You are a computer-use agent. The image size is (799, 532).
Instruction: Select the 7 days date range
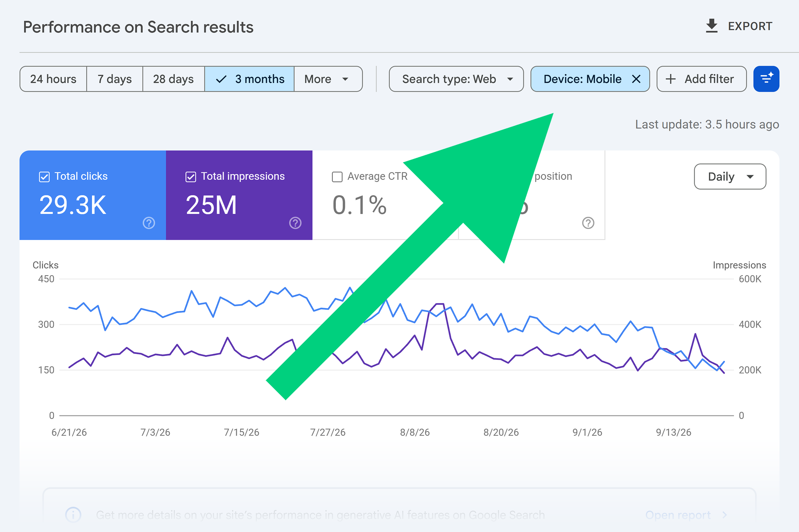click(x=115, y=79)
